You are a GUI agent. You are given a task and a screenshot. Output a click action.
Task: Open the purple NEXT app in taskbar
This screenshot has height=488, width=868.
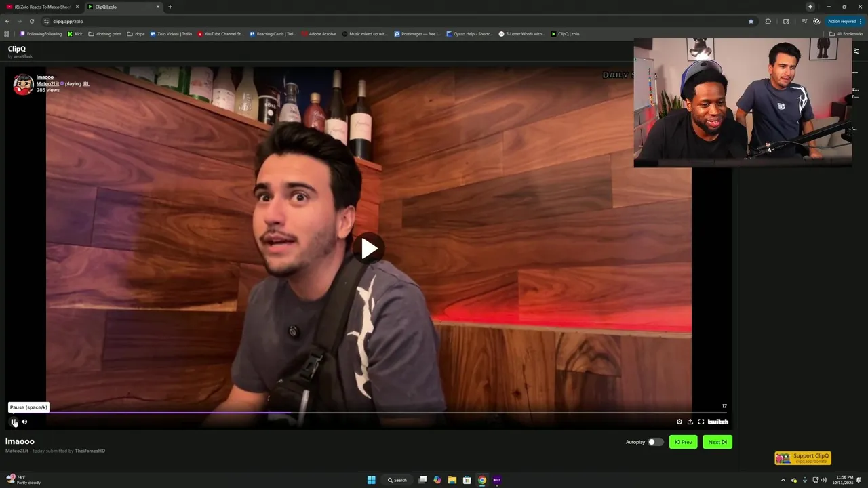[x=497, y=480]
